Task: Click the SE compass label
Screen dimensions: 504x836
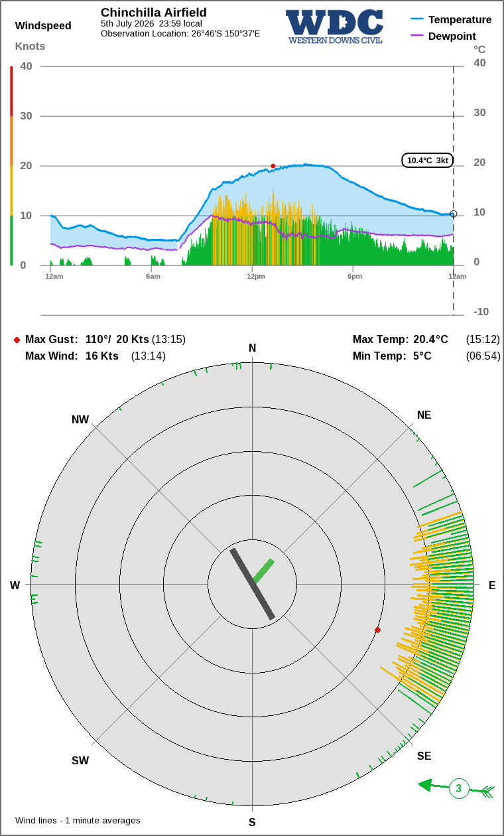Action: pyautogui.click(x=424, y=756)
